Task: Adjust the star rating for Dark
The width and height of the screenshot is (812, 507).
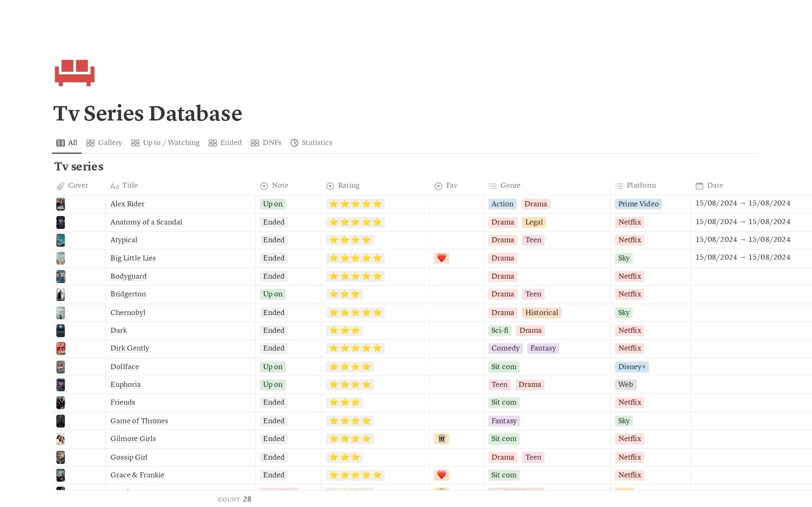Action: coord(344,330)
